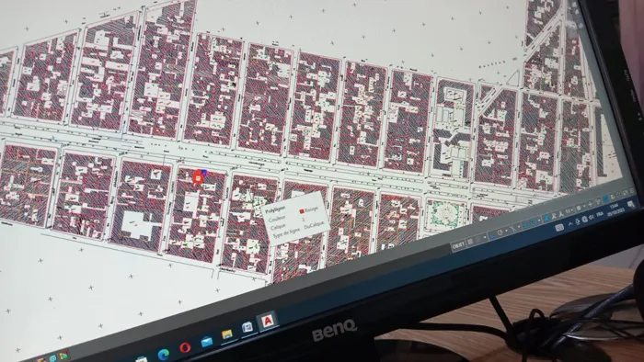This screenshot has width=644, height=362.
Task: Open the Windows notification center
Action: click(x=631, y=204)
